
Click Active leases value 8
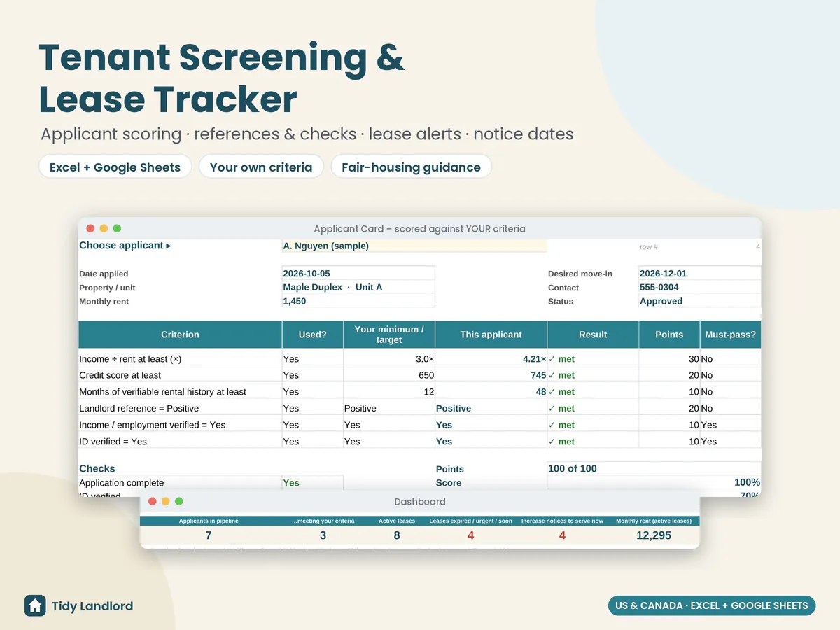[x=397, y=535]
